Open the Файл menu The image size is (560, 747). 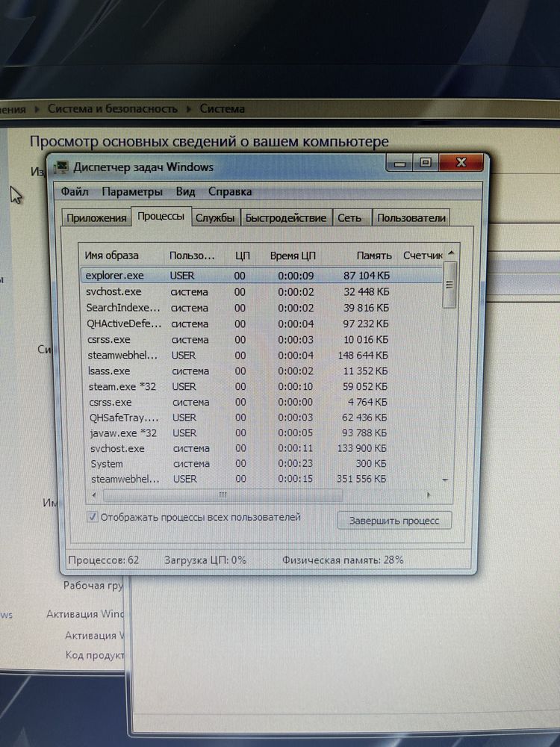[x=75, y=192]
